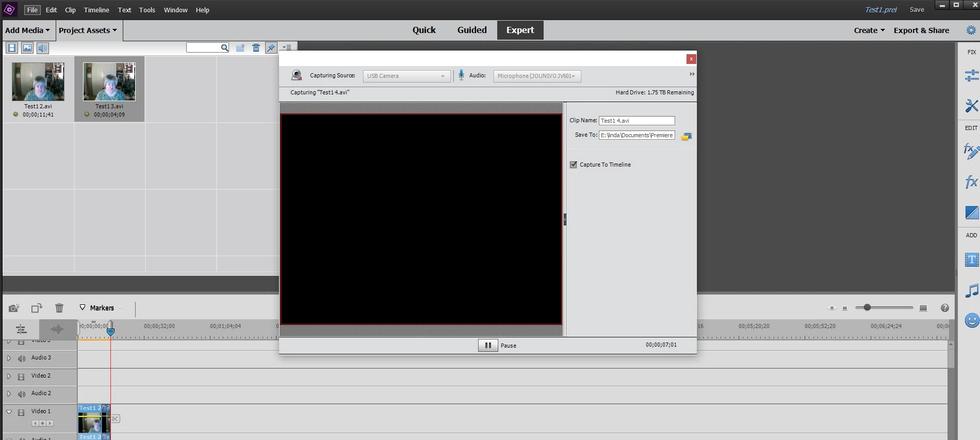The width and height of the screenshot is (980, 440).
Task: Open the Add Media dropdown
Action: [27, 30]
